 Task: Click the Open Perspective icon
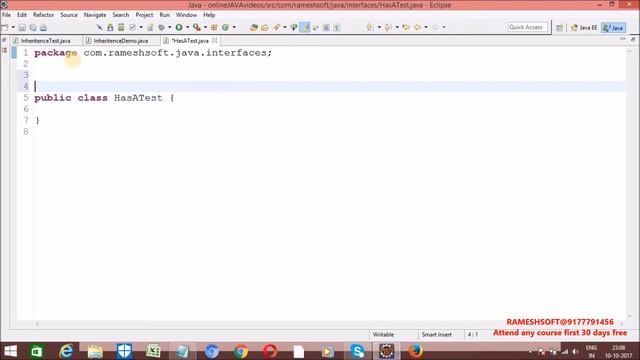pyautogui.click(x=559, y=27)
